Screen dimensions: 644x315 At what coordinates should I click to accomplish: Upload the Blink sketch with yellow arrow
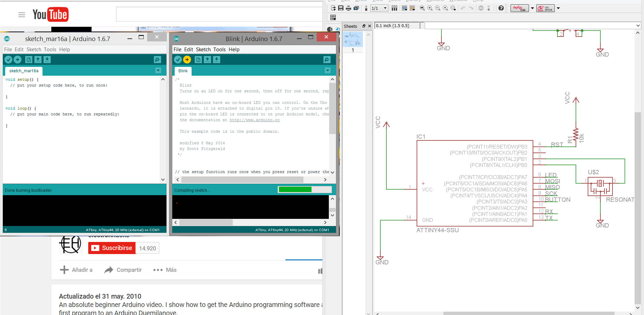[x=187, y=60]
